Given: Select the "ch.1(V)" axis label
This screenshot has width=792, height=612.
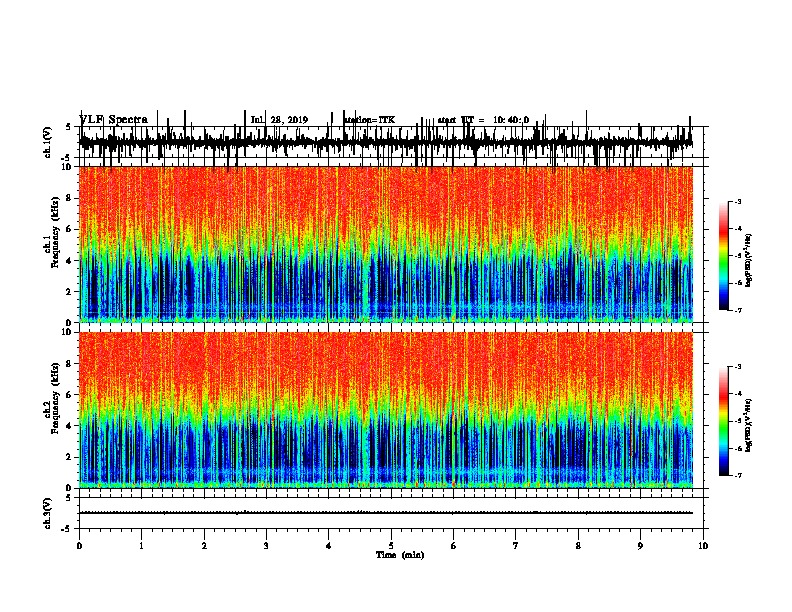Looking at the screenshot, I should pyautogui.click(x=48, y=142).
